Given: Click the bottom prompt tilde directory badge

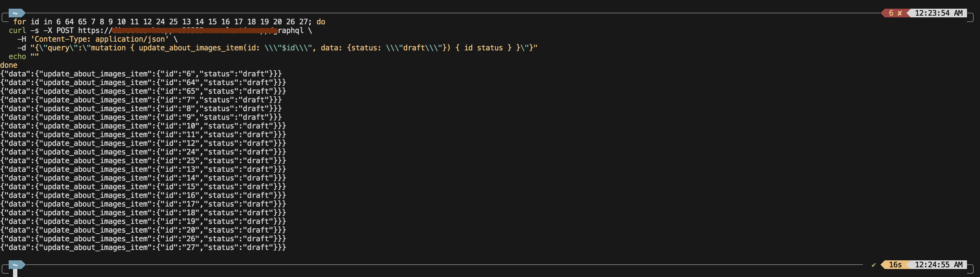Looking at the screenshot, I should [x=16, y=264].
